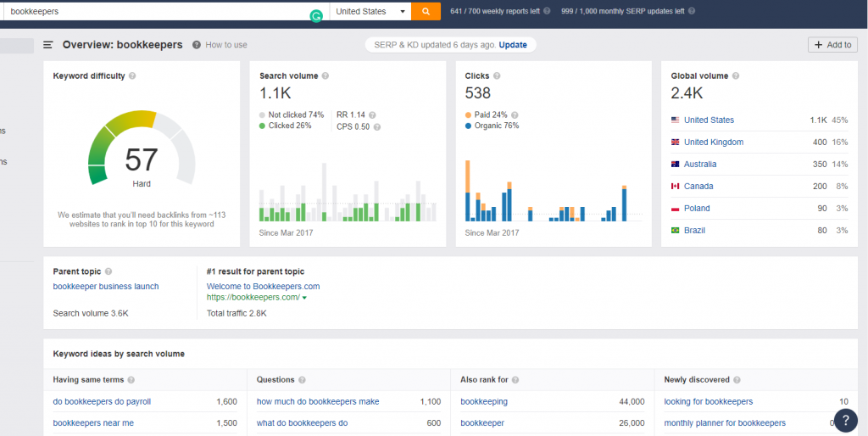Click help icon beside Clicks heading
The image size is (868, 436).
point(497,75)
